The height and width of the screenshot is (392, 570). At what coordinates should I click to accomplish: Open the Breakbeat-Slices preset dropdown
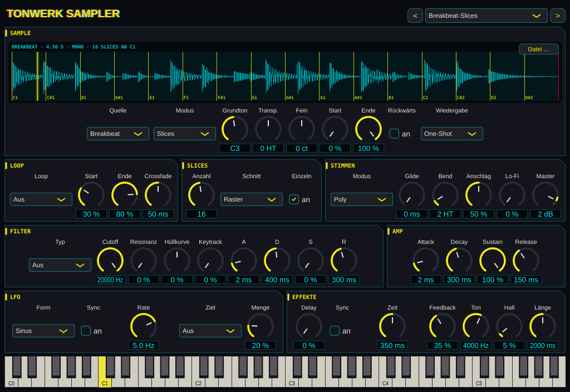click(x=487, y=16)
